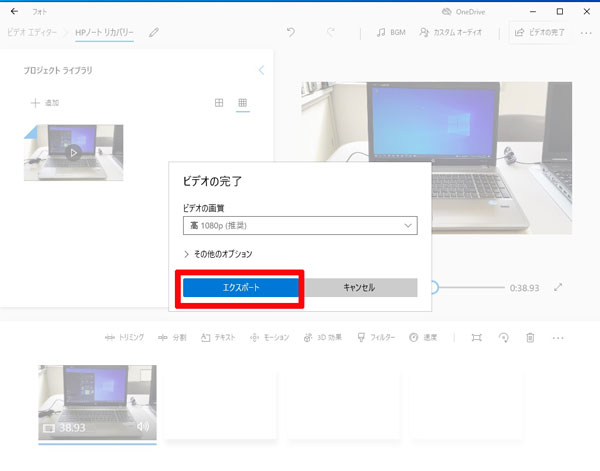
Task: Open フィルター filter tool
Action: 376,337
